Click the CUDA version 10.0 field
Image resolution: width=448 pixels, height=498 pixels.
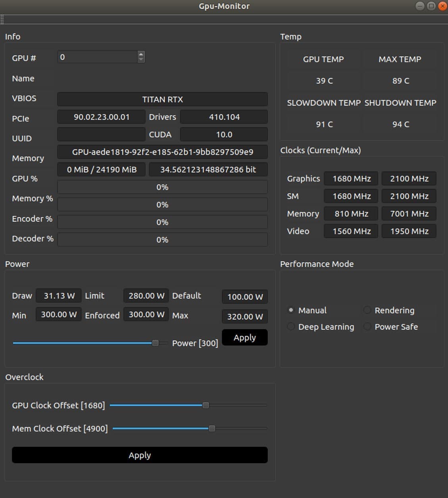[224, 134]
